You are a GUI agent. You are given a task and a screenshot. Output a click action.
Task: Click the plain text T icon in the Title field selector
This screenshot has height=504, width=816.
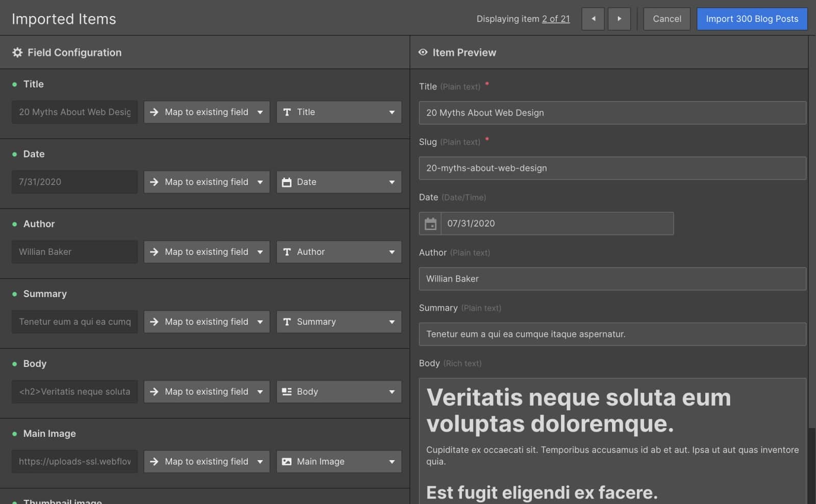click(x=286, y=112)
